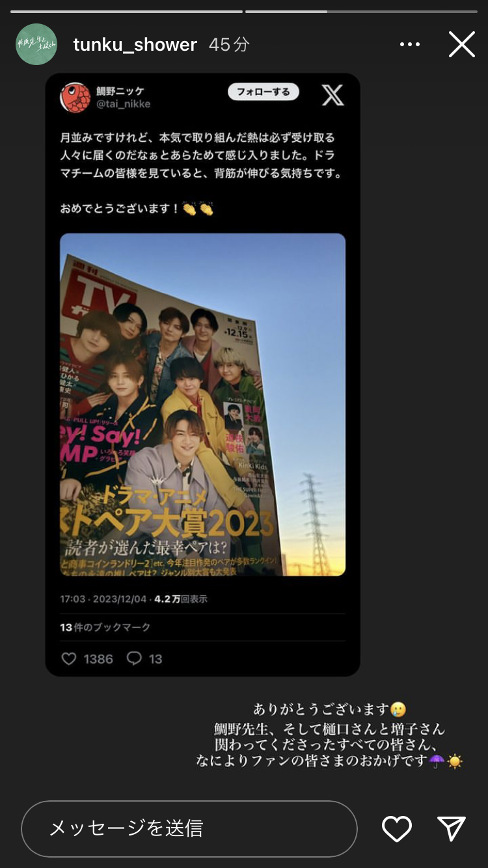Share the story via paper plane icon
This screenshot has width=488, height=868.
452,828
